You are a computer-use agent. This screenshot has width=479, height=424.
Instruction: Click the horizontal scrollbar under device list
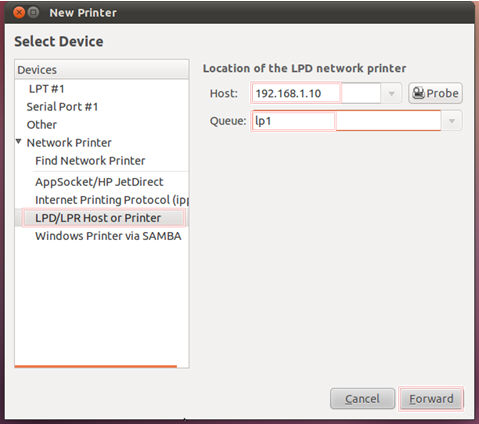click(96, 366)
